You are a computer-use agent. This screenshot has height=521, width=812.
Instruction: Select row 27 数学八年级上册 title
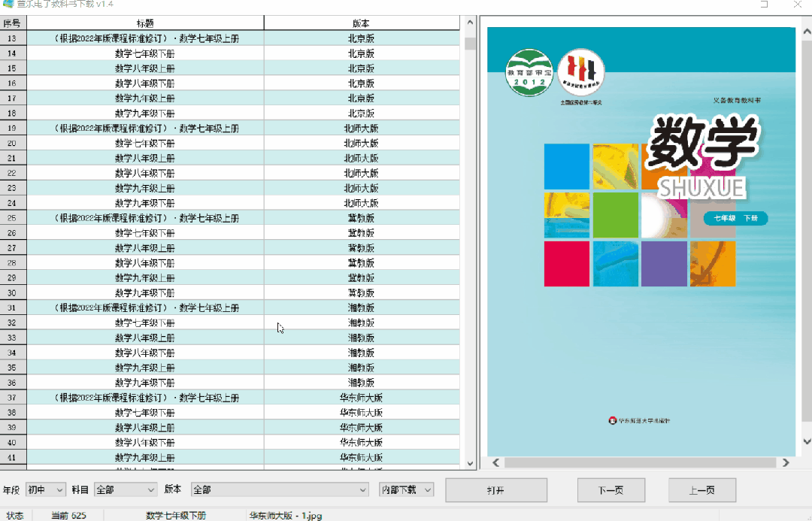[x=145, y=248]
